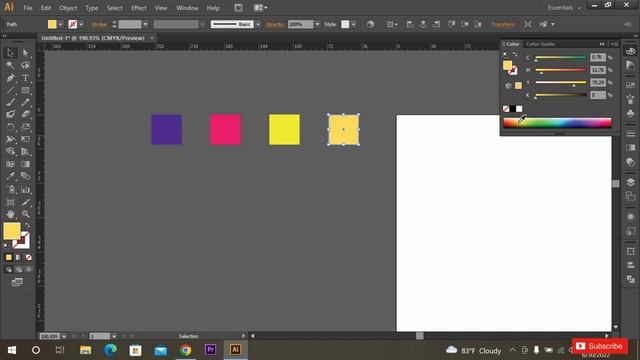640x360 pixels.
Task: Select the Mesh tool
Action: (11, 164)
